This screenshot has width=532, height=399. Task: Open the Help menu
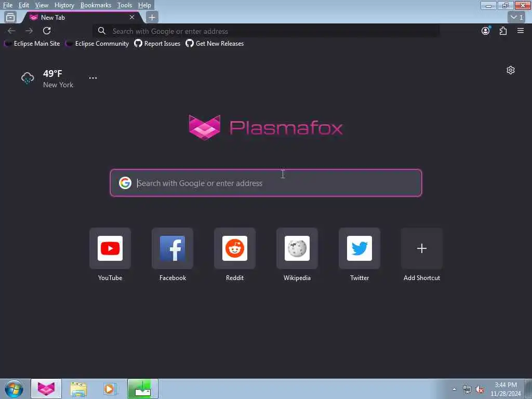coord(144,5)
